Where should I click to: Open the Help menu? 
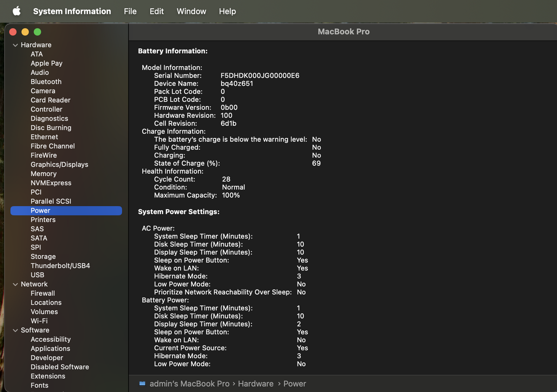pos(227,11)
